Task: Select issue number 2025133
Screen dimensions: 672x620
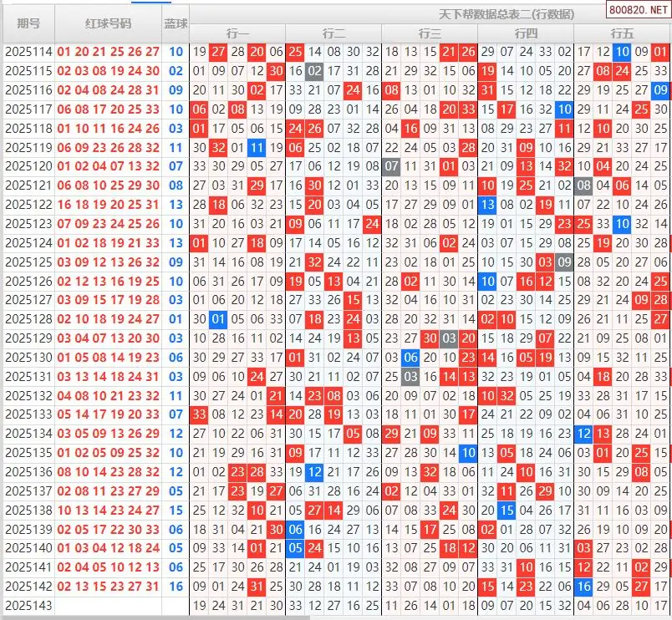Action: (28, 414)
